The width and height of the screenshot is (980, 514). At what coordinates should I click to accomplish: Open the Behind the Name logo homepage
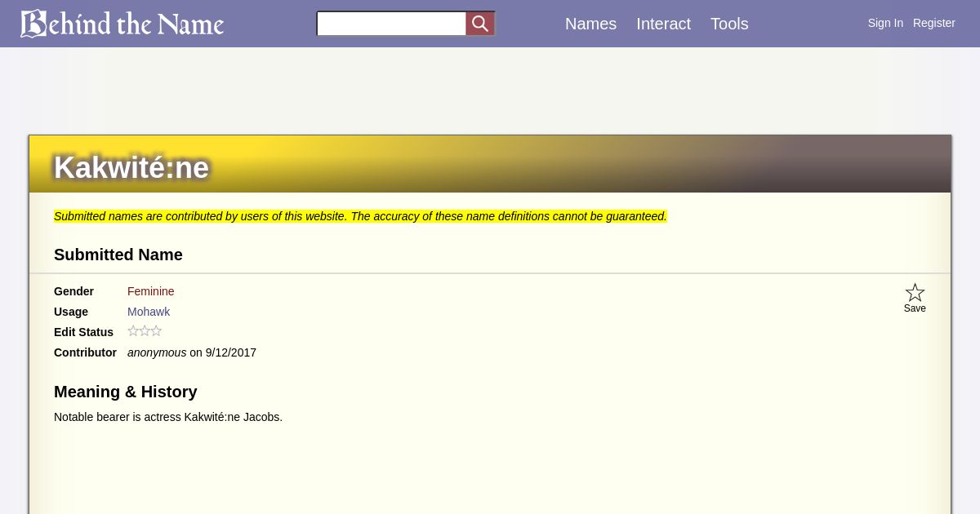[x=122, y=24]
